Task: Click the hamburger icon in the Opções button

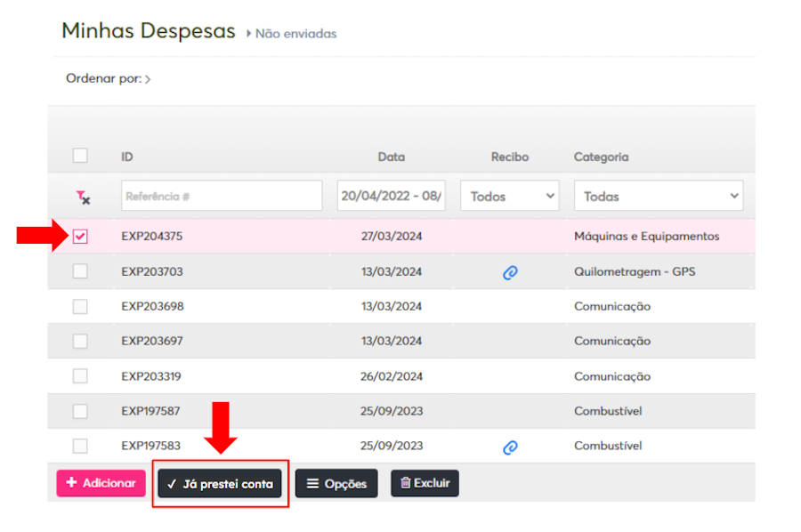Action: click(312, 483)
